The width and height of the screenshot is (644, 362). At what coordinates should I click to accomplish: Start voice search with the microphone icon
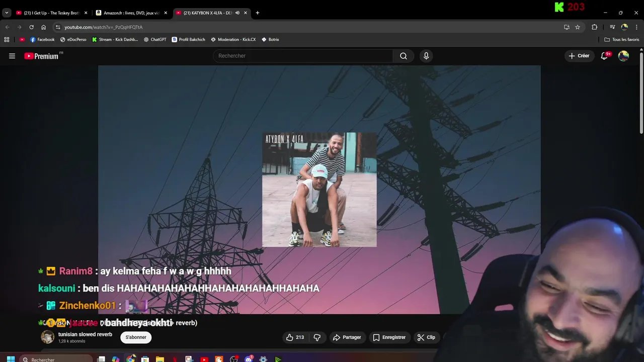coord(426,56)
